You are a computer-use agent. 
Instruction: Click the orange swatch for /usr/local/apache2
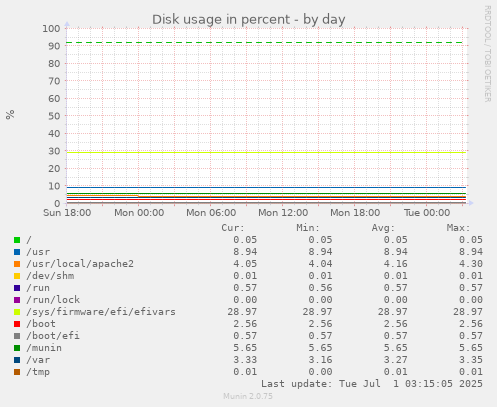point(17,264)
